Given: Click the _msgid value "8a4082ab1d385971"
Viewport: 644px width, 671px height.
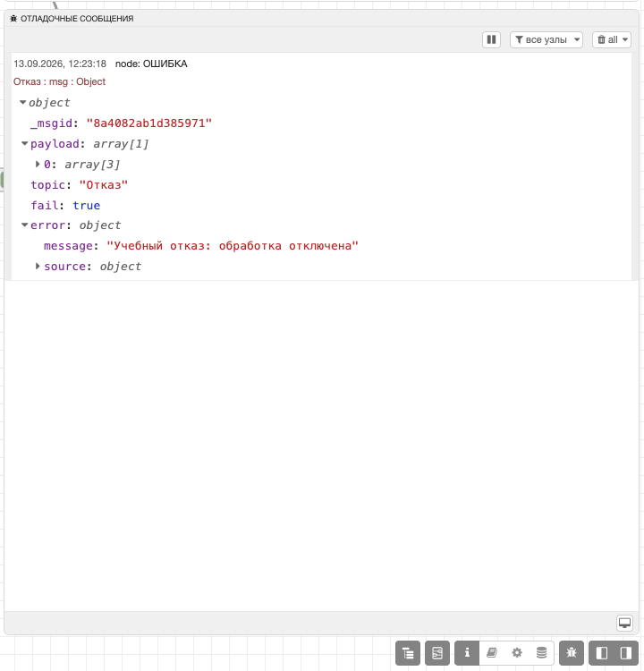Looking at the screenshot, I should point(148,123).
